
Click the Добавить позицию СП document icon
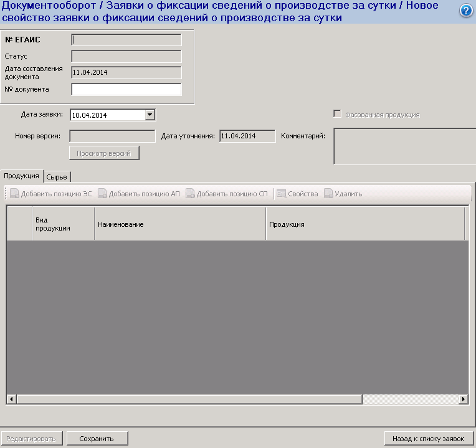click(190, 194)
